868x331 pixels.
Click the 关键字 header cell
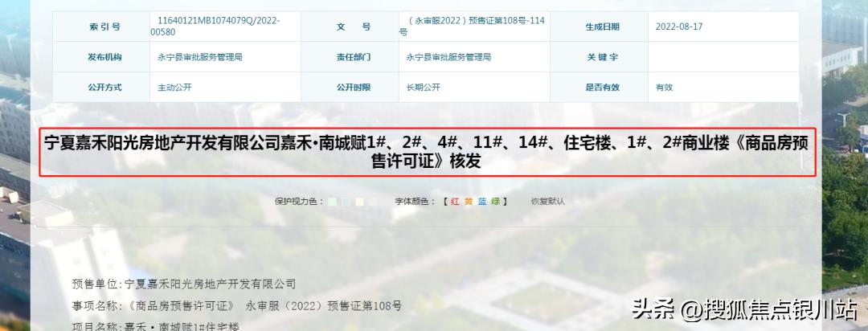pyautogui.click(x=599, y=56)
